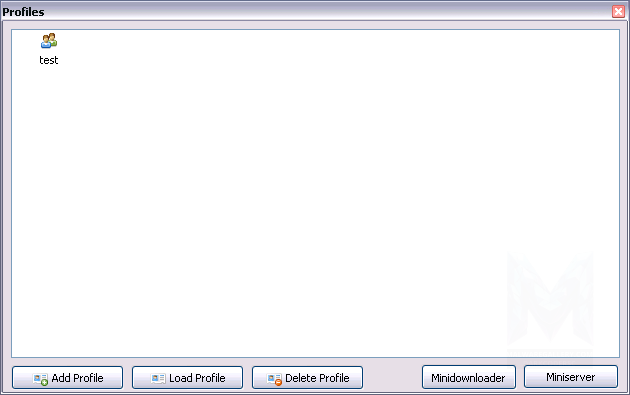Click empty white space in profile list
The width and height of the screenshot is (630, 395).
pos(281,181)
